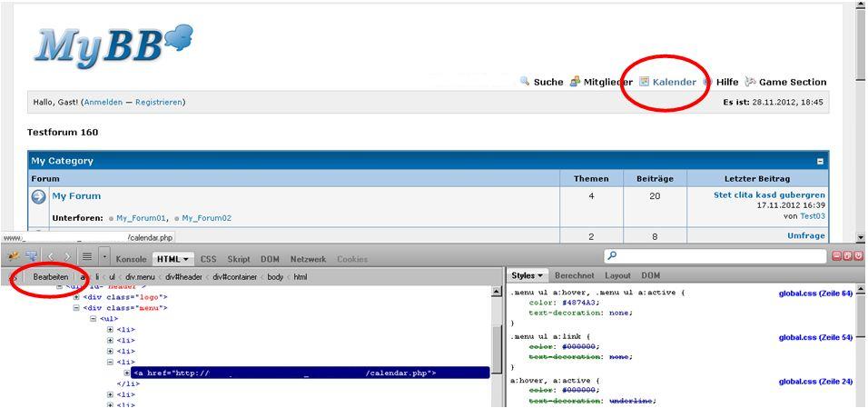The image size is (868, 408).
Task: Detach Firebug using the middle red button
Action: pos(847,256)
